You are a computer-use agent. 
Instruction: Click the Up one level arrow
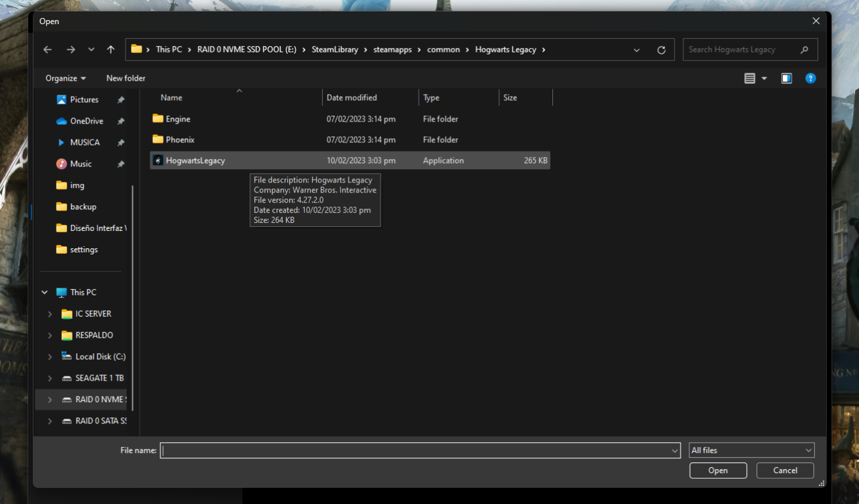(111, 50)
